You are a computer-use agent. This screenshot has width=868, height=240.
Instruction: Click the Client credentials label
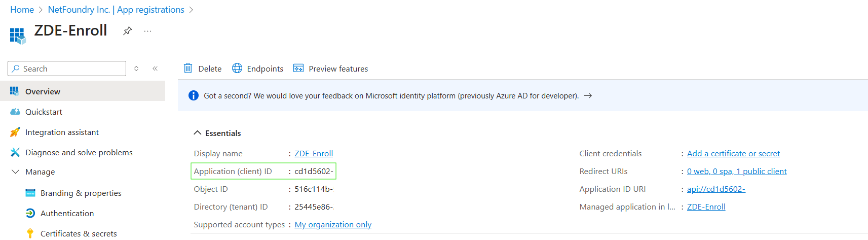(610, 153)
